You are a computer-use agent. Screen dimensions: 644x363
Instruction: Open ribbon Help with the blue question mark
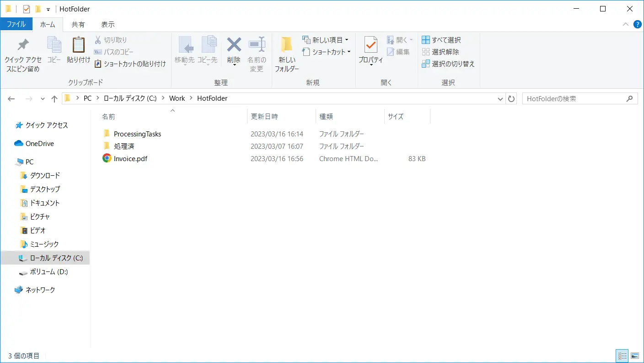pos(637,24)
